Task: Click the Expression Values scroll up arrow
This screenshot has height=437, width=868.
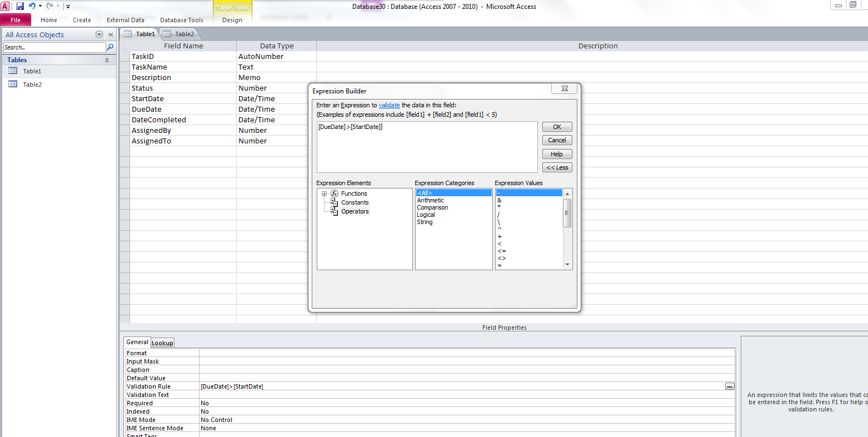Action: [x=567, y=193]
